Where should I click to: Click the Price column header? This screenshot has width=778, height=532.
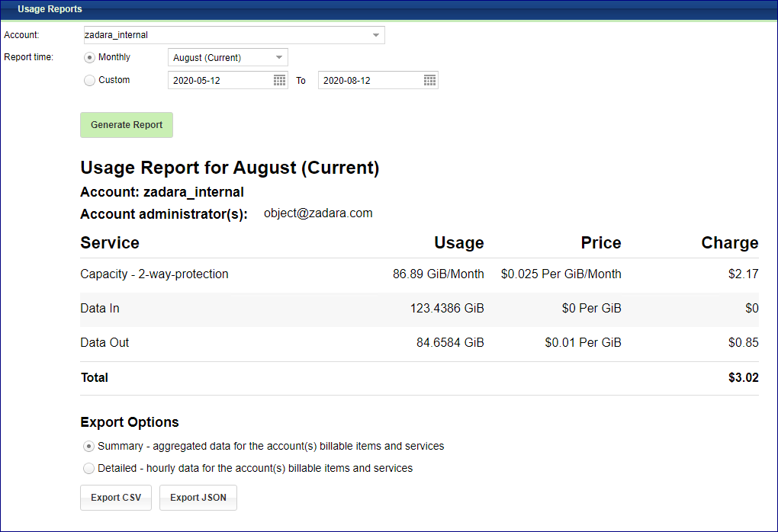(x=601, y=243)
